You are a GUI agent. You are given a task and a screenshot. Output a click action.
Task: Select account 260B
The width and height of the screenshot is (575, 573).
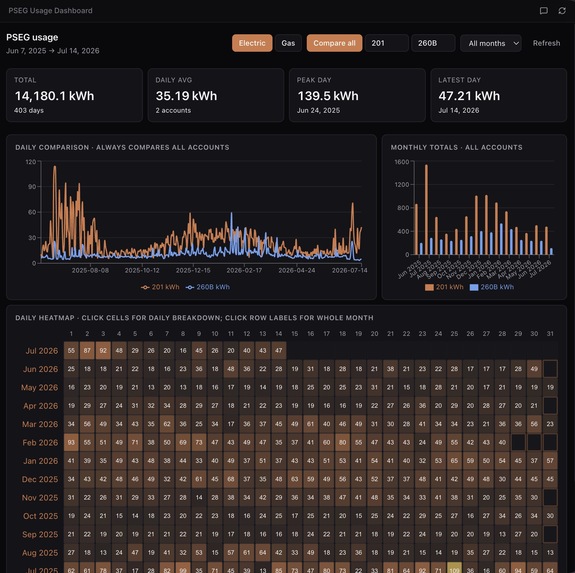click(433, 43)
